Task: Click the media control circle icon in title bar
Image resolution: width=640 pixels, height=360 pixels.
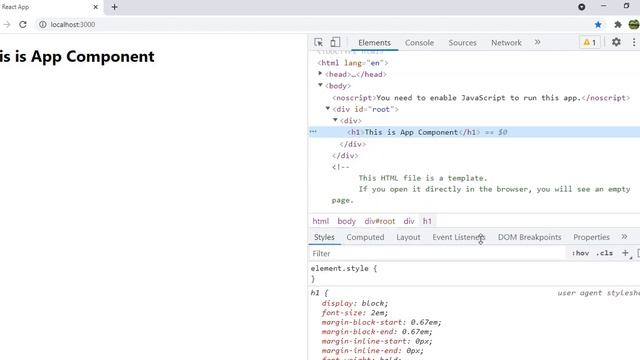Action: pos(582,7)
